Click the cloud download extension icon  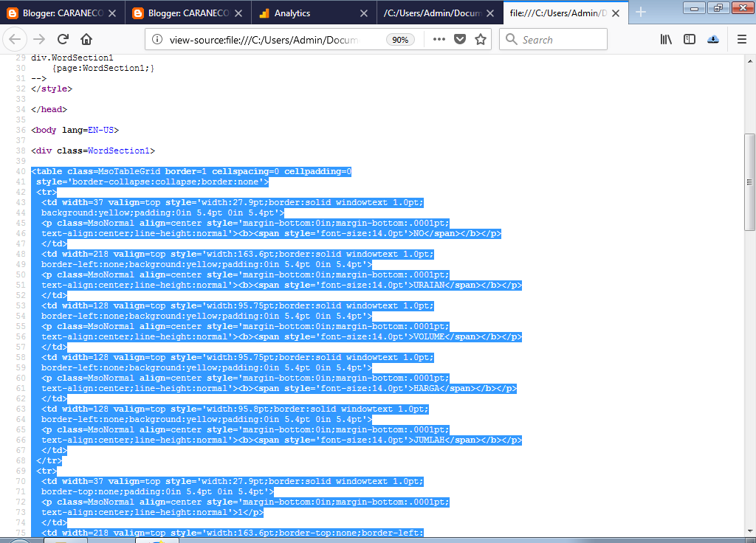point(713,40)
